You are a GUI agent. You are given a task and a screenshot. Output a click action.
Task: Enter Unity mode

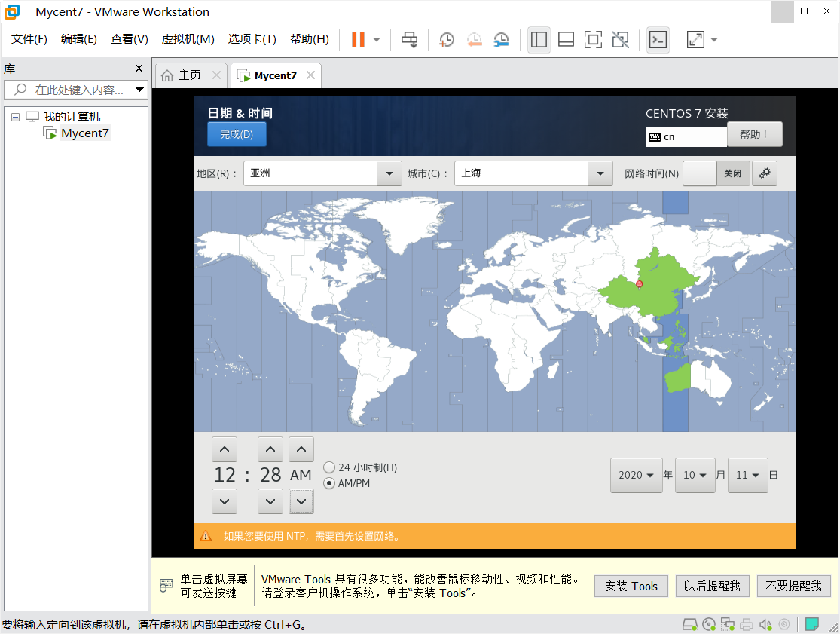[x=620, y=39]
